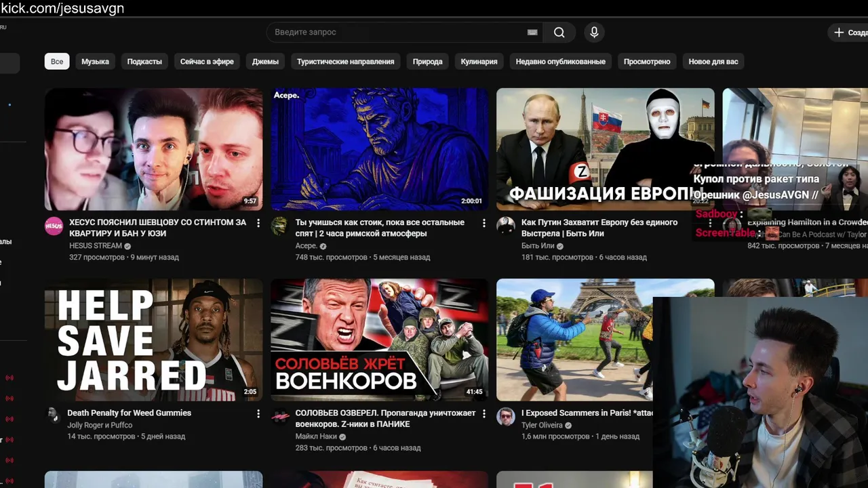Open HESUS STREAM channel name link
This screenshot has width=868, height=488.
pyautogui.click(x=96, y=246)
